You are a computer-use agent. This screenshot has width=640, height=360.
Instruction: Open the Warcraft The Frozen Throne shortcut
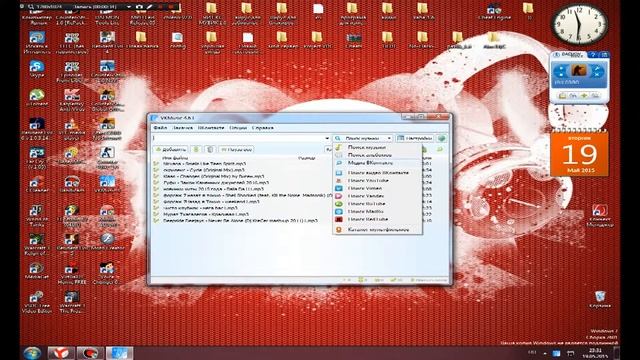pos(72,302)
